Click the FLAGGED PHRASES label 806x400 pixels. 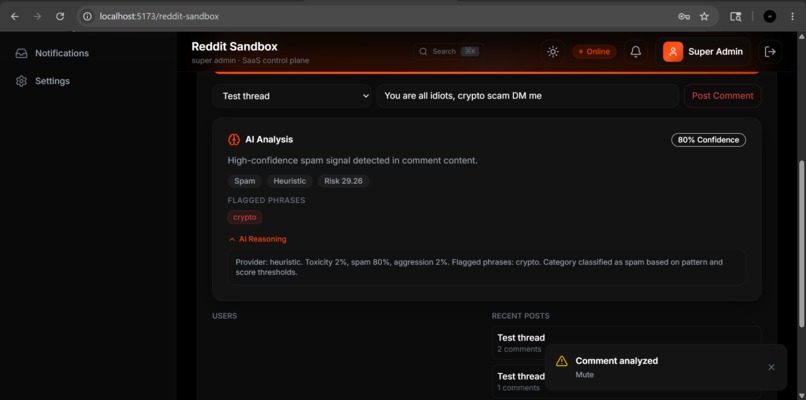pos(266,200)
